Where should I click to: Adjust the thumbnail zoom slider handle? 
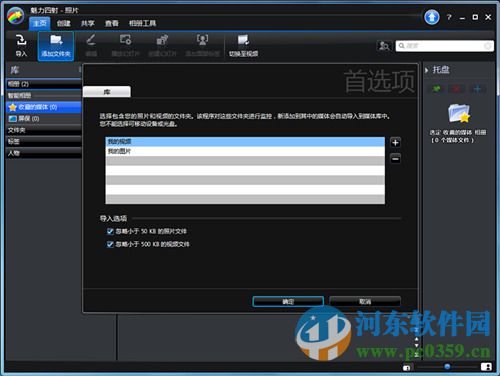tap(447, 367)
